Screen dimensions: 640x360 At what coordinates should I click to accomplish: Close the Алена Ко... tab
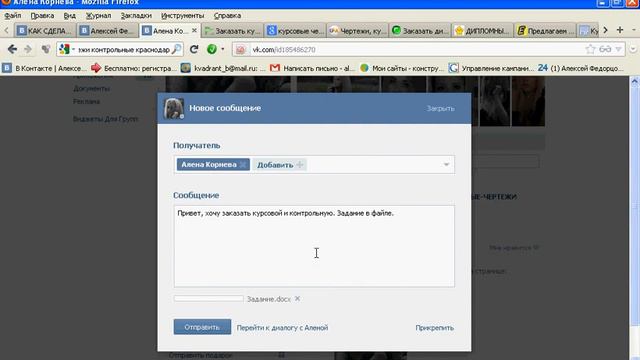click(x=194, y=31)
